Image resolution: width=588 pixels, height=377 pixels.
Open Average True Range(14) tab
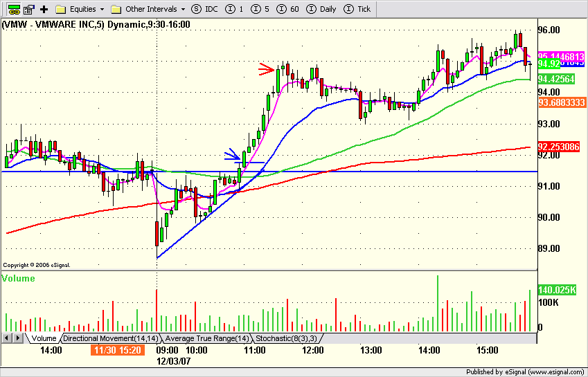click(206, 338)
